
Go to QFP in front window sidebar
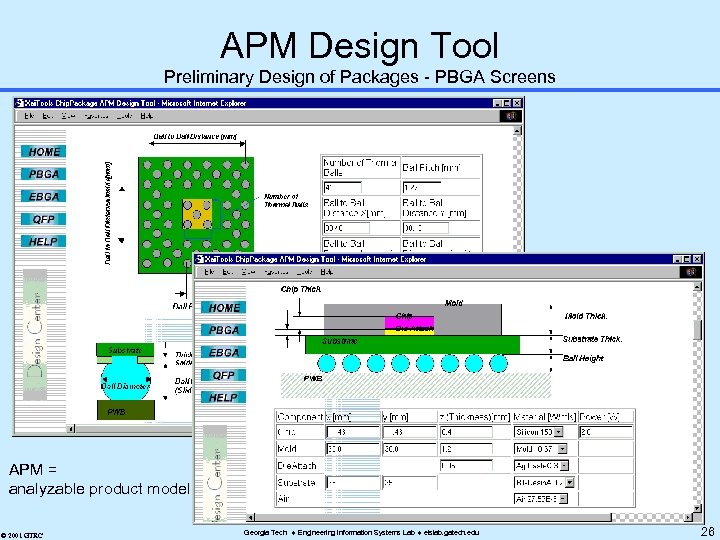point(223,375)
